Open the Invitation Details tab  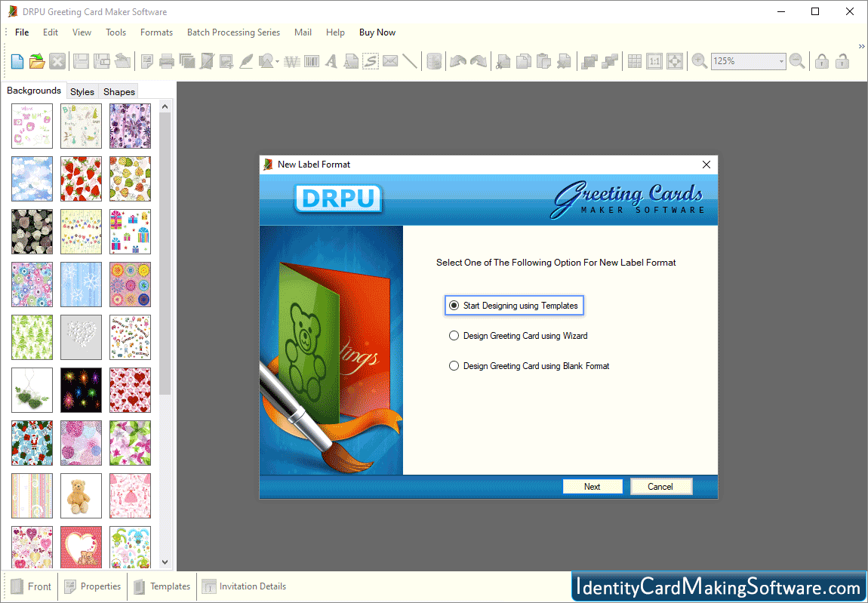(x=244, y=586)
